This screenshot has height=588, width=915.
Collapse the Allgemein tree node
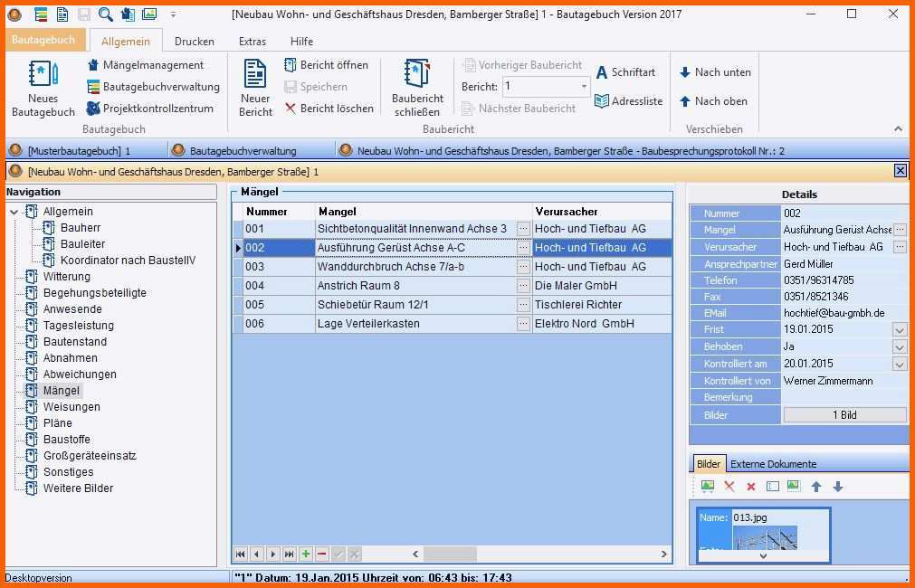coord(14,212)
